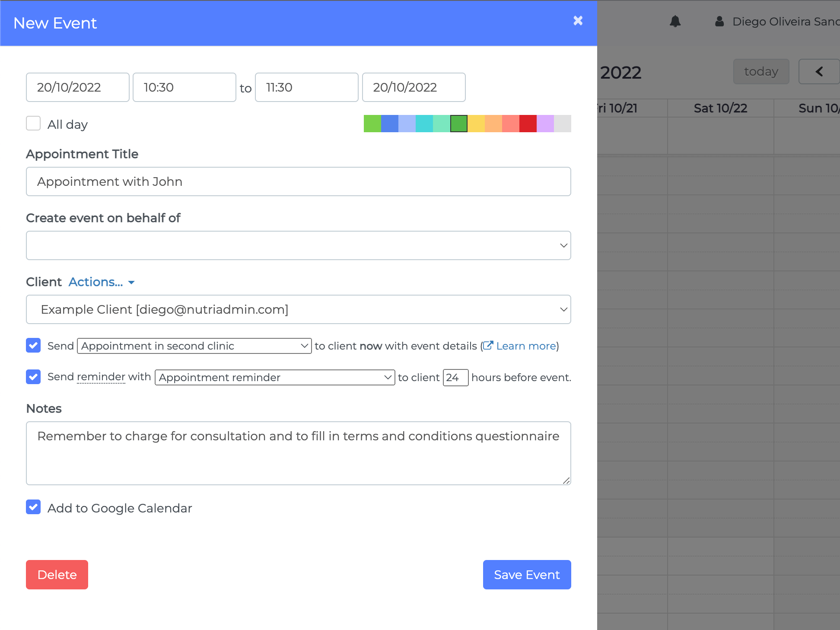Click the Appointment Title text field

(x=298, y=181)
